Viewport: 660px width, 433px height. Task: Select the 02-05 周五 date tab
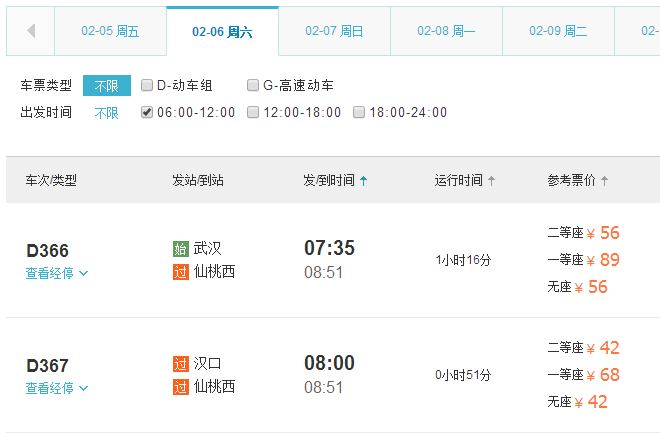110,31
